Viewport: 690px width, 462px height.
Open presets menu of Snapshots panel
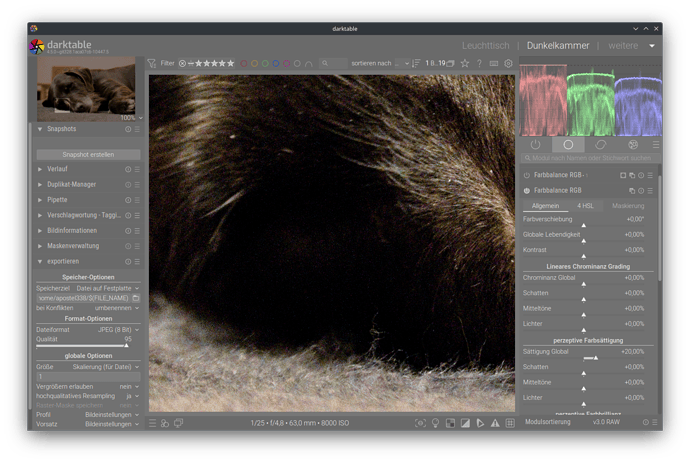137,129
